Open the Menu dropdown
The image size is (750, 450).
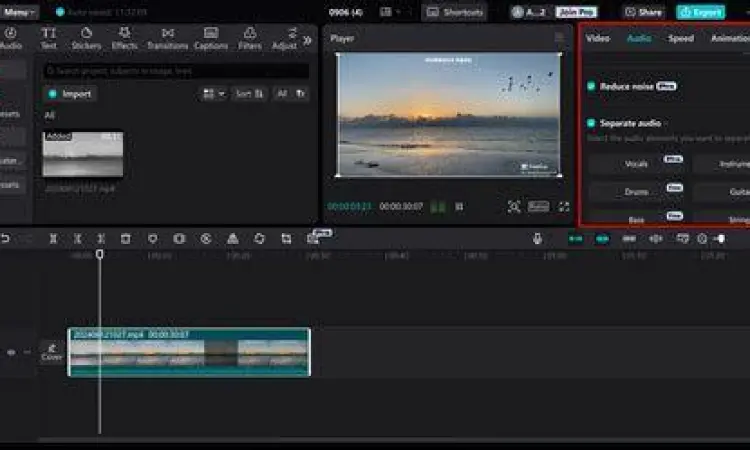[x=19, y=12]
